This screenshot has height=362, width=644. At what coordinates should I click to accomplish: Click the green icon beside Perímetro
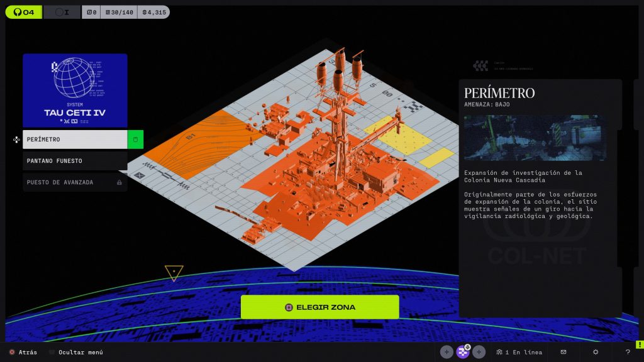click(x=135, y=140)
